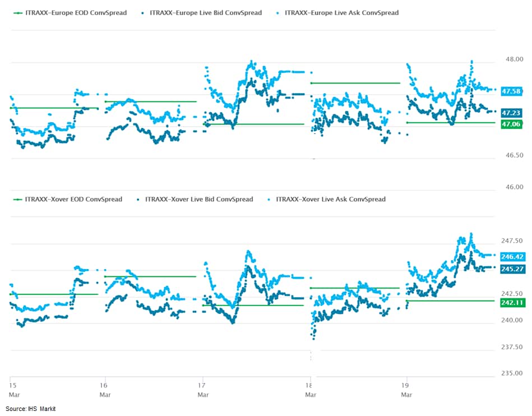Click the 18 Mar date axis label

pyautogui.click(x=309, y=390)
